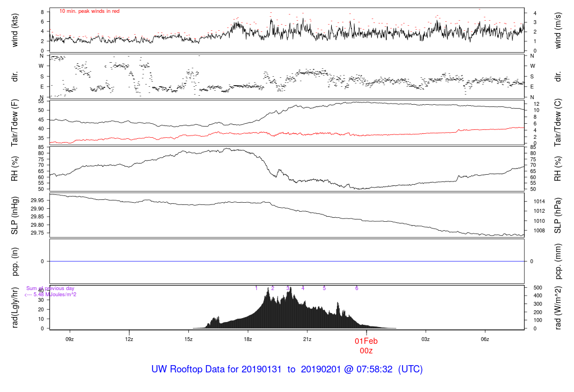Viewport: 574px width, 392px height.
Task: Click the "Tair/Tdew (C)" axis label
Action: click(558, 123)
